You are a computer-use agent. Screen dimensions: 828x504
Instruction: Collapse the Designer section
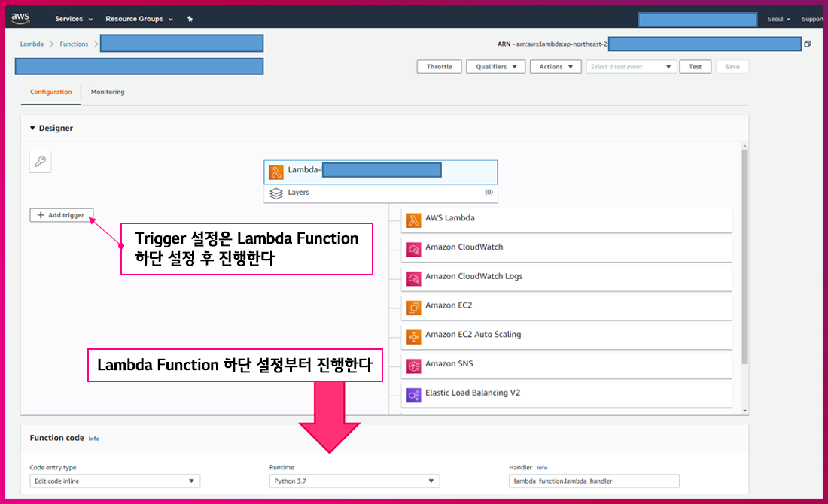click(x=32, y=129)
